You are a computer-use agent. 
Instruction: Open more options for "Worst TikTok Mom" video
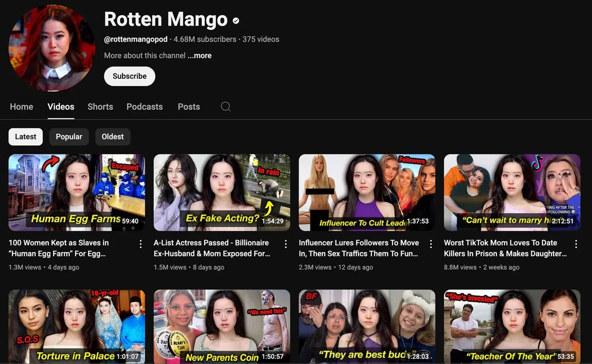576,244
